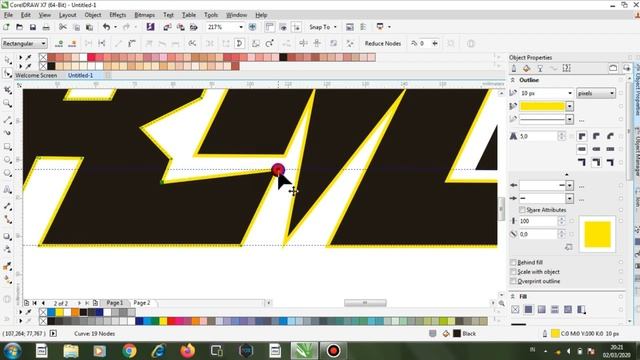Open the Fill tab icon in Object Properties
The height and width of the screenshot is (360, 640).
coord(527,68)
